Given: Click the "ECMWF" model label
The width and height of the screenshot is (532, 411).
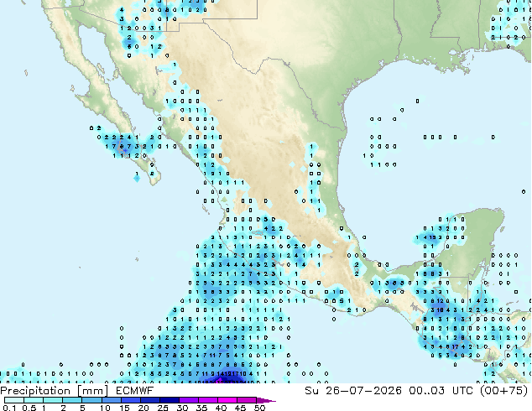Looking at the screenshot, I should coord(135,391).
